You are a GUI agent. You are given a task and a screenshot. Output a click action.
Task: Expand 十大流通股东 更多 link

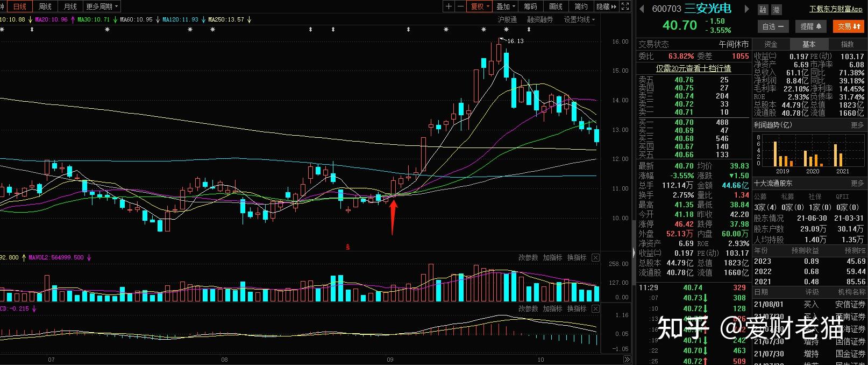pyautogui.click(x=857, y=184)
